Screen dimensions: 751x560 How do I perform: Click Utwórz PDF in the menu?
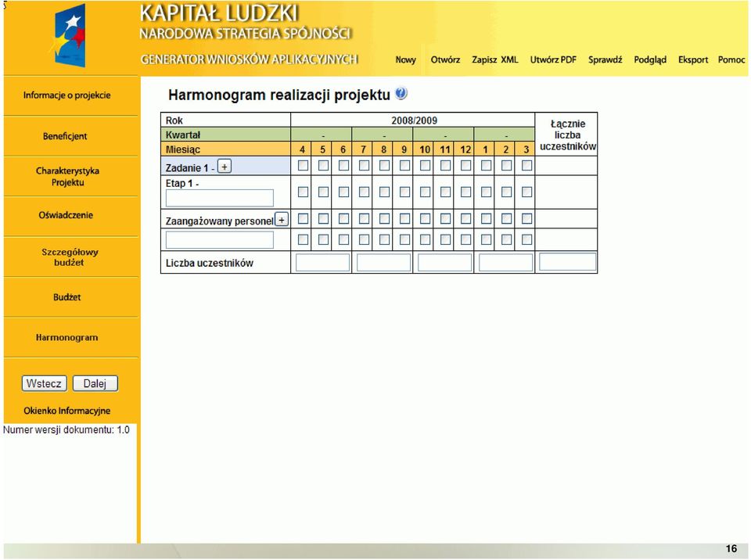553,60
